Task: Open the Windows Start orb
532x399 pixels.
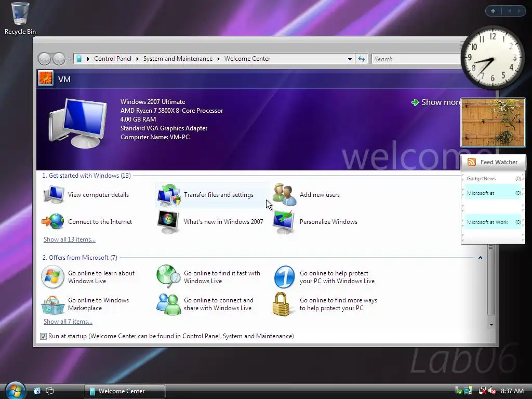Action: (x=15, y=390)
